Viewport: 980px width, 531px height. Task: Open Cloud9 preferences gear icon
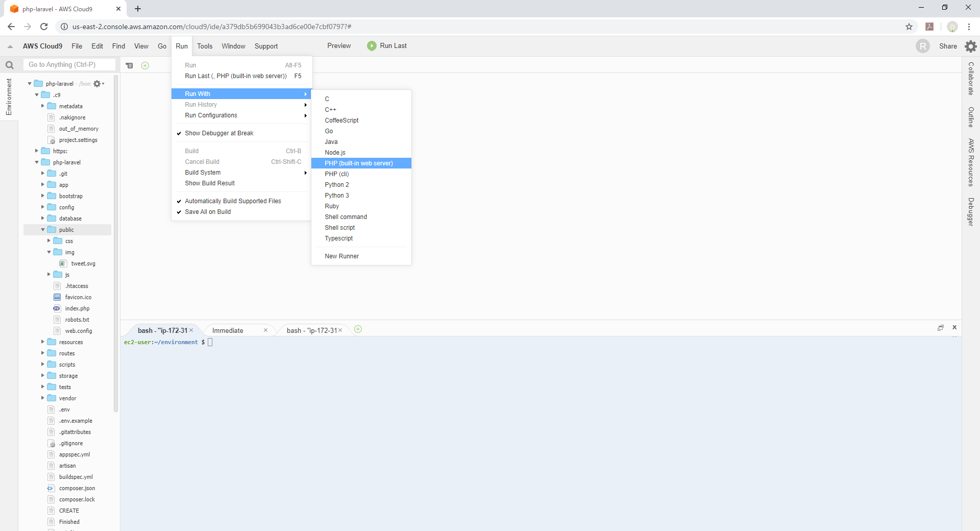click(x=970, y=46)
